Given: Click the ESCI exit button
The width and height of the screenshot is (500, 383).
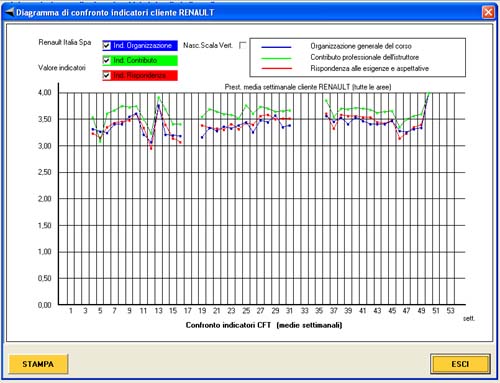Looking at the screenshot, I should [460, 364].
